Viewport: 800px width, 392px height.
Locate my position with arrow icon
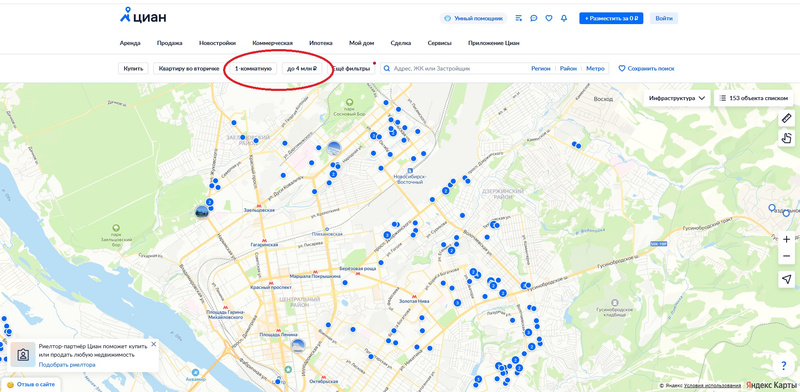786,279
